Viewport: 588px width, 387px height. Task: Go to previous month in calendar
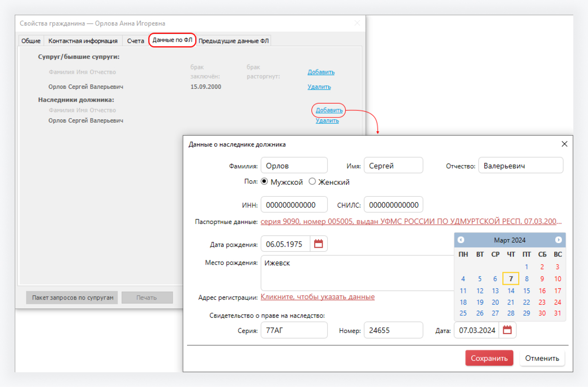[x=461, y=240]
